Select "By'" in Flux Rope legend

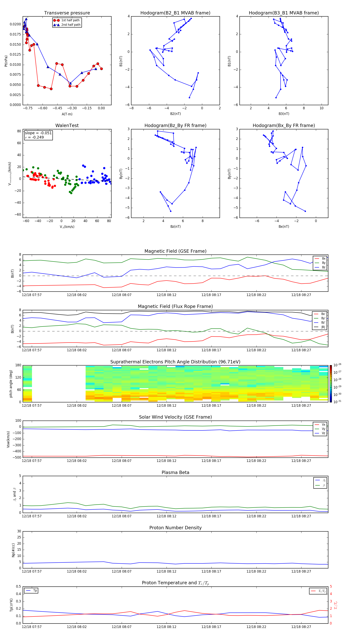pyautogui.click(x=320, y=318)
